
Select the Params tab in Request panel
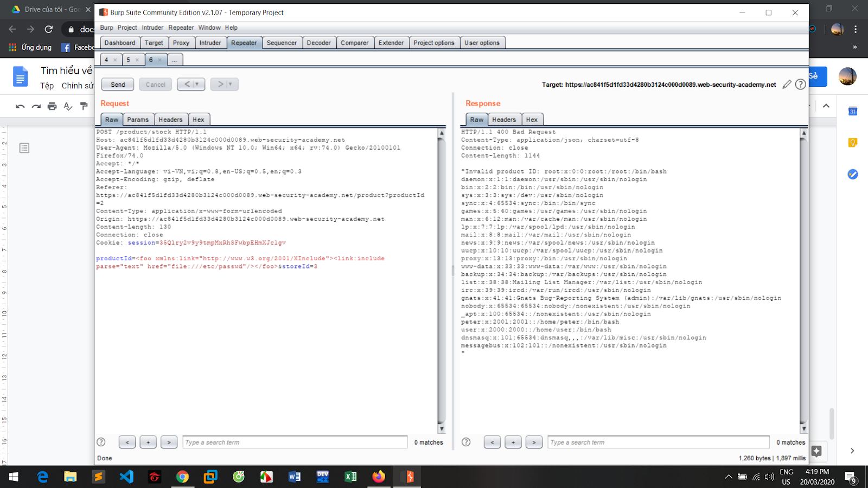[x=138, y=120]
